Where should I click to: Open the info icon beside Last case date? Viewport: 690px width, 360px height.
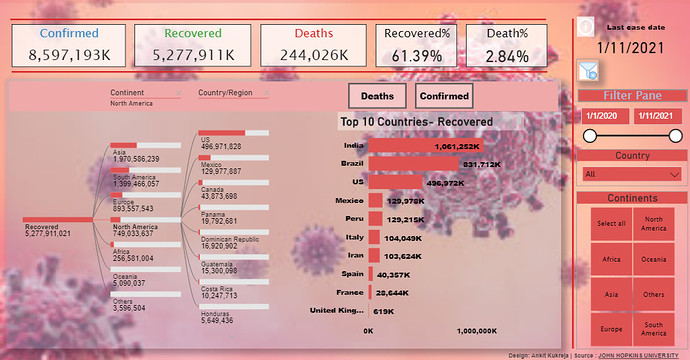click(x=586, y=26)
